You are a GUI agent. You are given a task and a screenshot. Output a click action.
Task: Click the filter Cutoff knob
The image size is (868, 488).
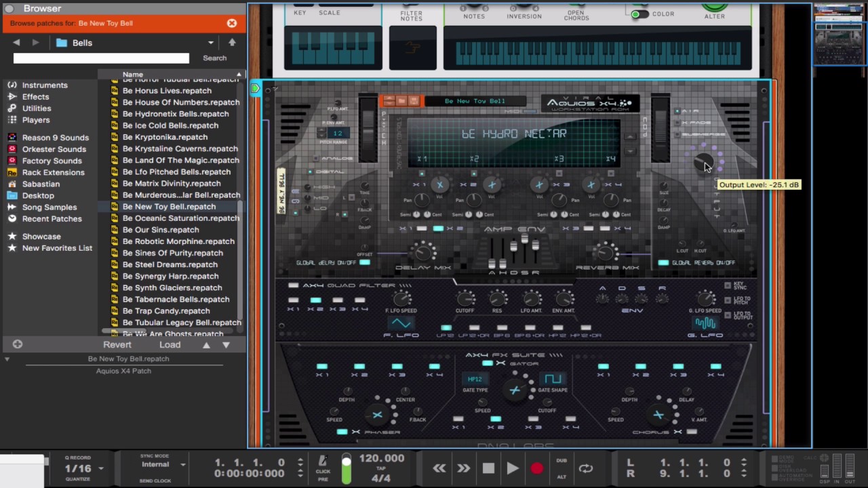pos(465,298)
